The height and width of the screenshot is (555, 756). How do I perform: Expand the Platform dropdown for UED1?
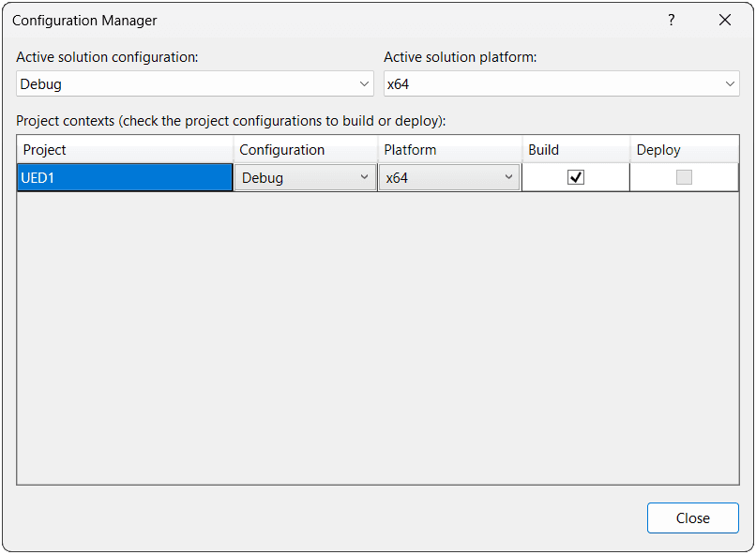[x=509, y=176]
